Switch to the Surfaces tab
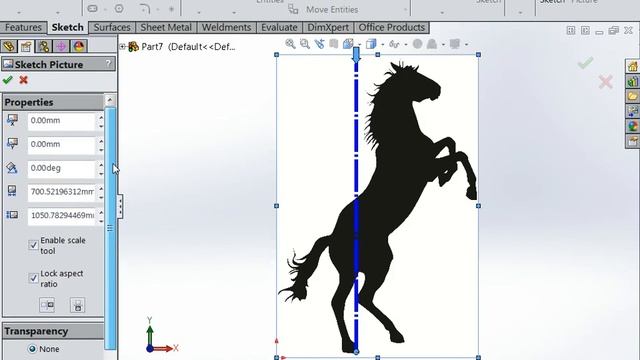The image size is (640, 360). [x=112, y=27]
